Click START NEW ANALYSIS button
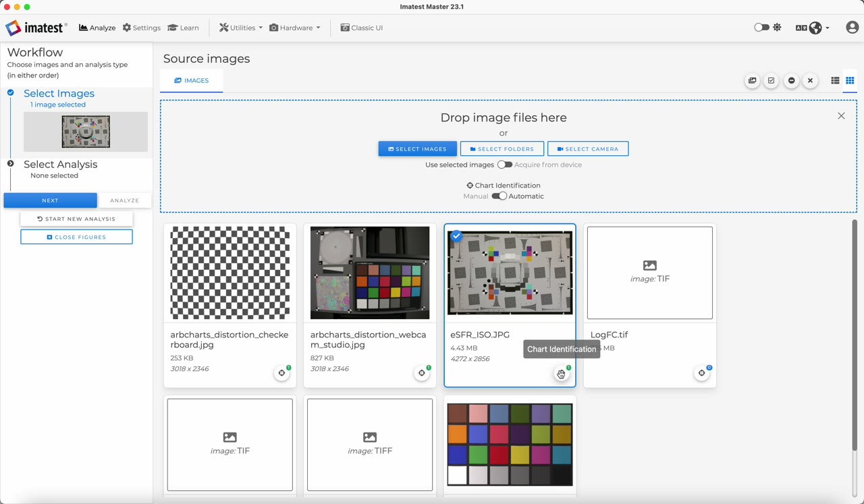The width and height of the screenshot is (864, 504). [x=76, y=219]
